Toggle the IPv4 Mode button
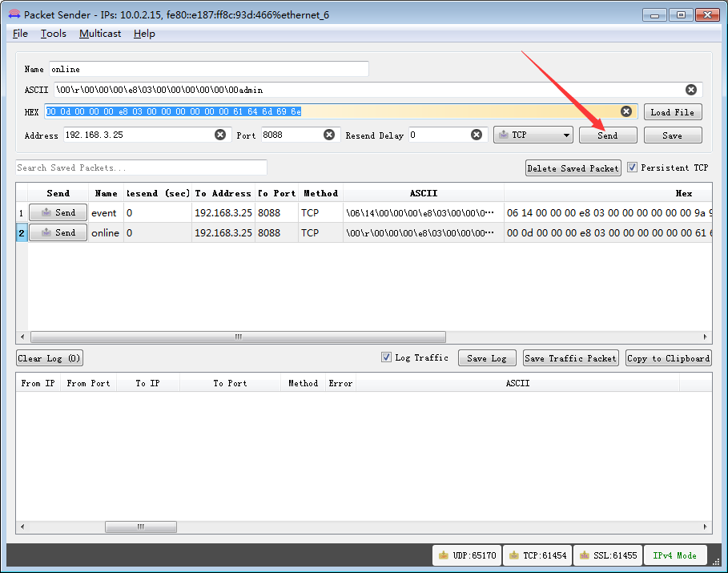Screen dimensions: 728x573 (674, 555)
